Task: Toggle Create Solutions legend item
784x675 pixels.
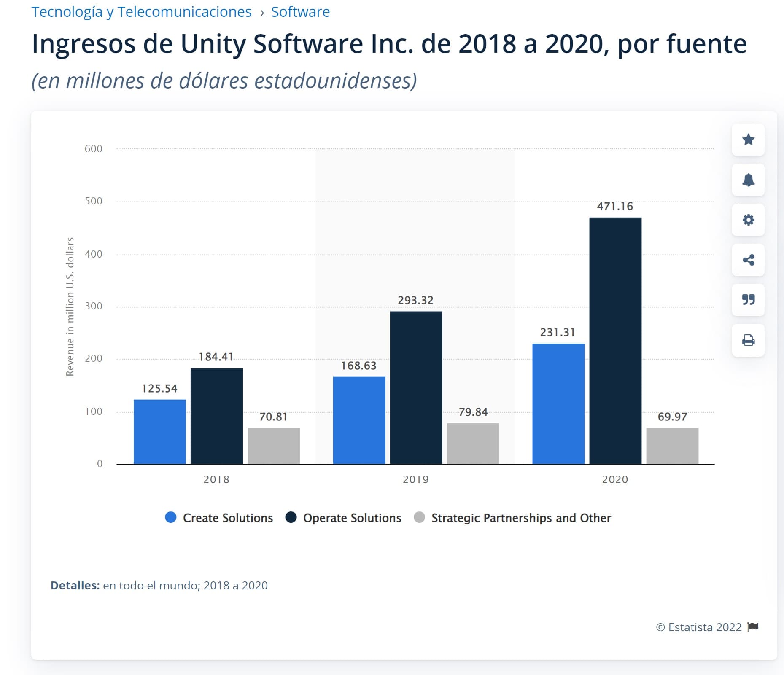Action: tap(219, 518)
